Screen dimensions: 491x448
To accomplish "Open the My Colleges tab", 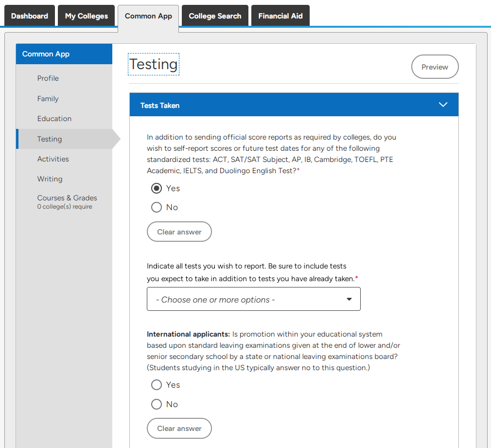I will click(x=87, y=16).
